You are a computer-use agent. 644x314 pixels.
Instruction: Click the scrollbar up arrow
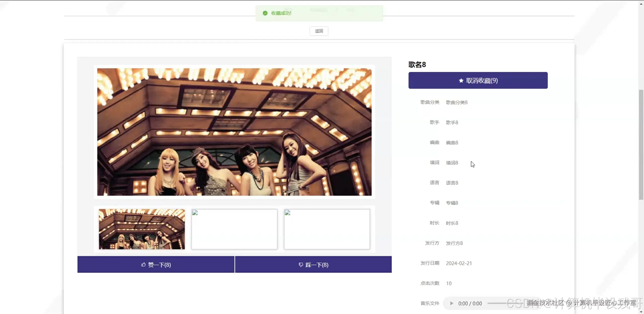641,4
